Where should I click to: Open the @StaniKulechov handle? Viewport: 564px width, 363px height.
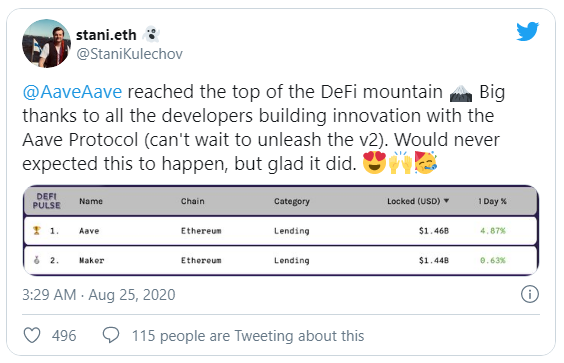point(129,54)
